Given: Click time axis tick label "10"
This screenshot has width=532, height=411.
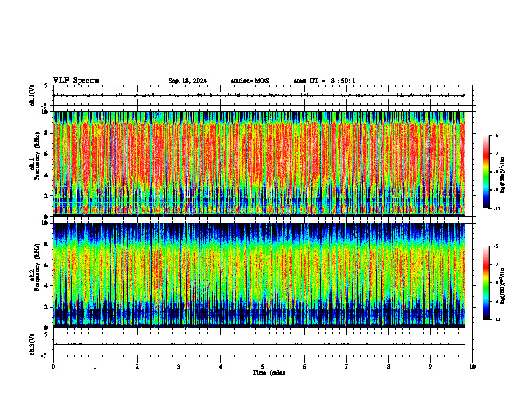Looking at the screenshot, I should click(x=472, y=367).
